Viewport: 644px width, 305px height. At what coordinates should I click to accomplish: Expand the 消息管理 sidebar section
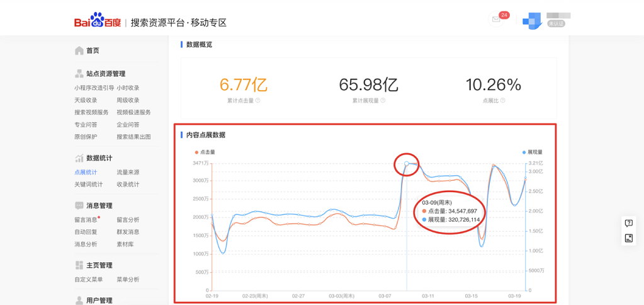99,205
